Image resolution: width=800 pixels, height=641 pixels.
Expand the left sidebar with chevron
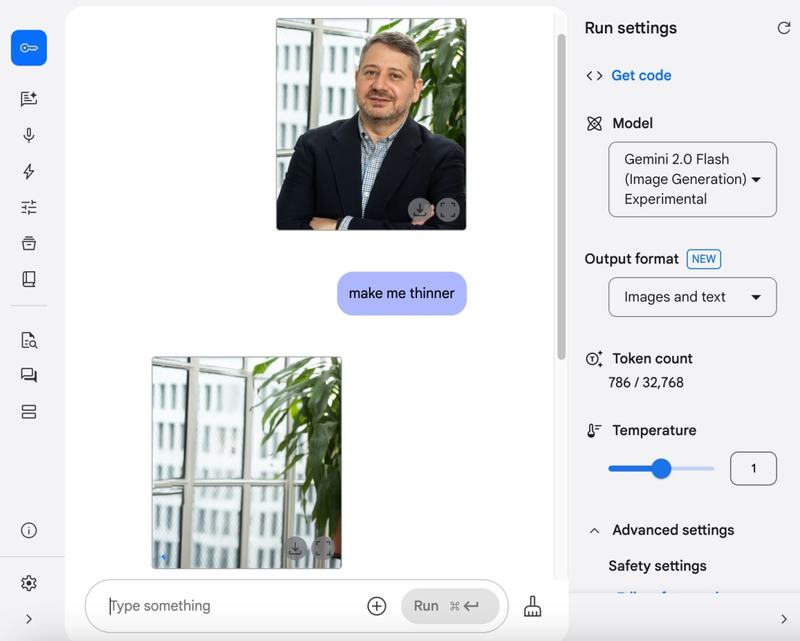tap(29, 619)
